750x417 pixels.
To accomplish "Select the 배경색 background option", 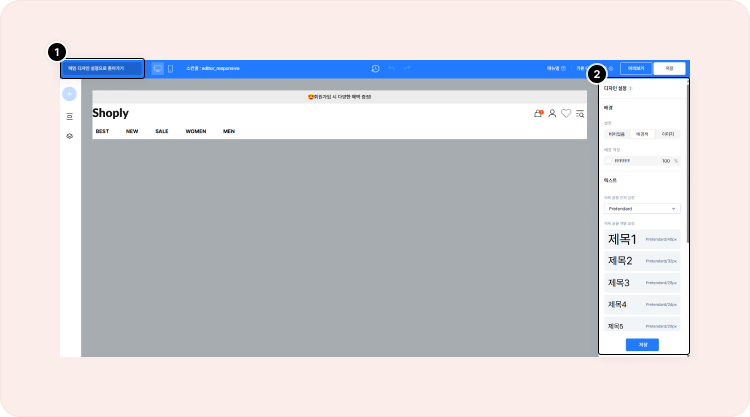I will click(x=642, y=133).
